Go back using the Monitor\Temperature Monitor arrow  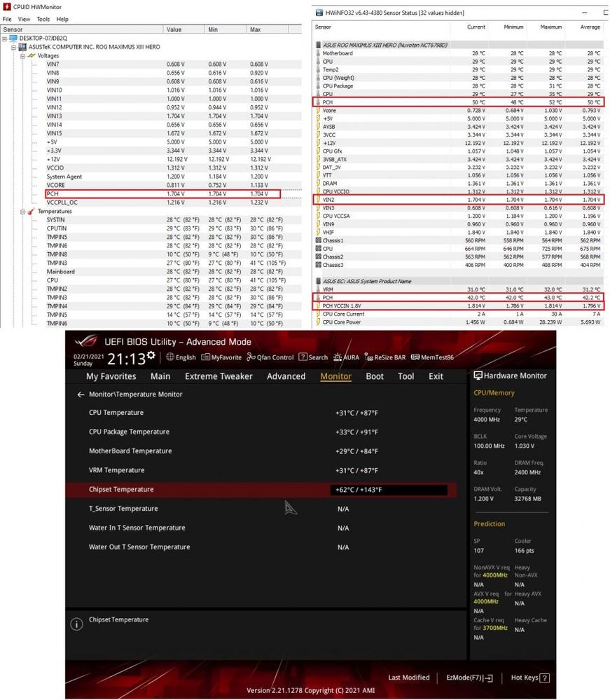pos(81,394)
